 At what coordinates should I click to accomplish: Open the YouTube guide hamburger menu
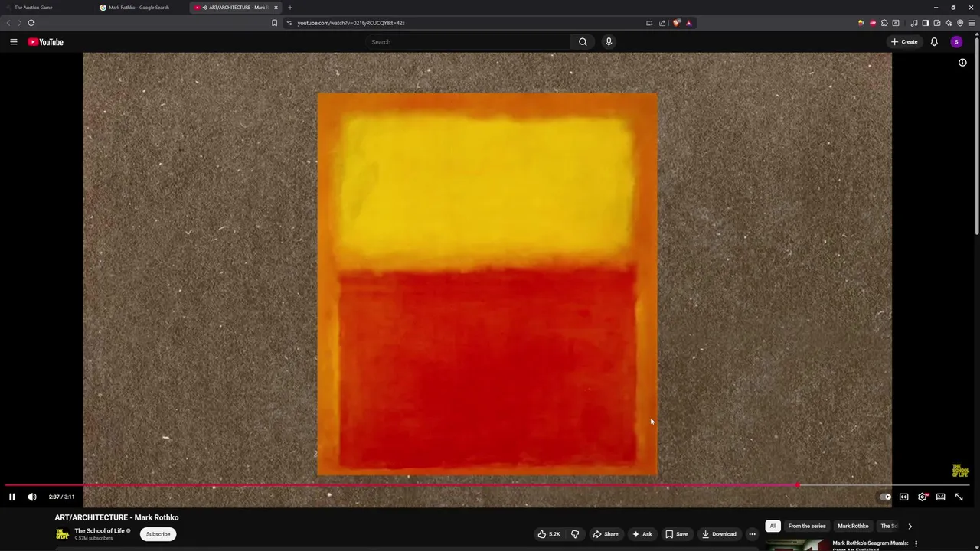click(13, 42)
